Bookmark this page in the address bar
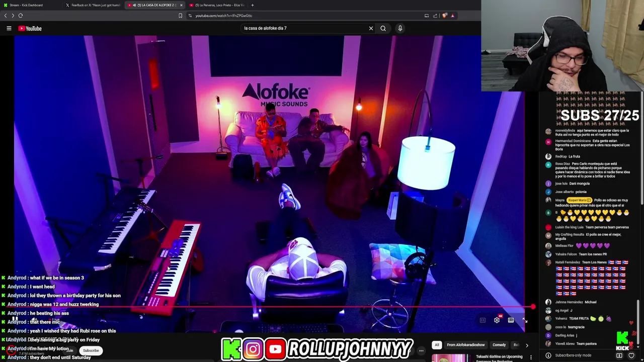The height and width of the screenshot is (362, 644). [180, 16]
